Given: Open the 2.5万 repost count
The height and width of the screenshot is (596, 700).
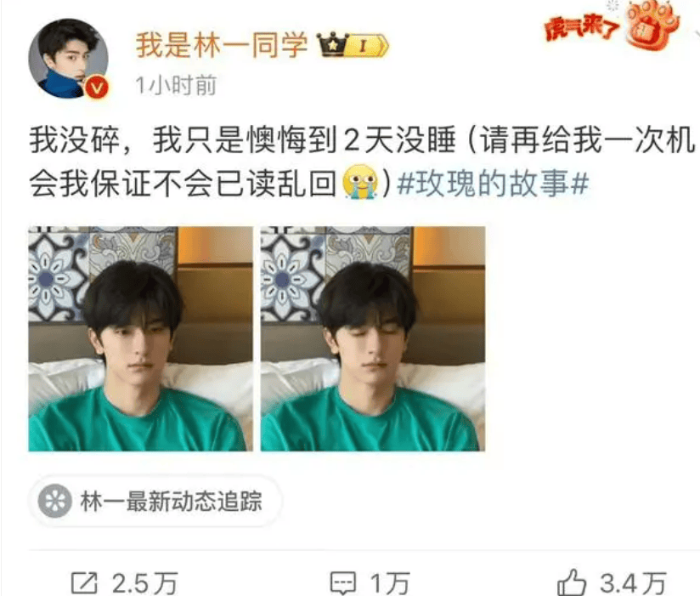Looking at the screenshot, I should coord(144,583).
